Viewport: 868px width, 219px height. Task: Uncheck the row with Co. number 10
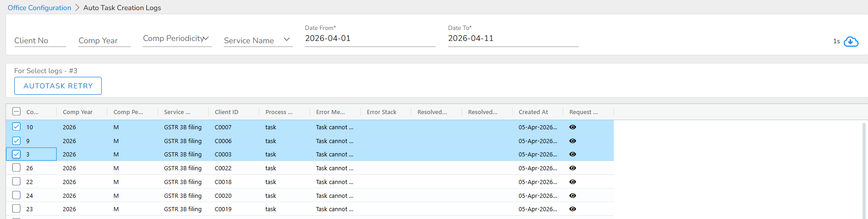[x=17, y=127]
